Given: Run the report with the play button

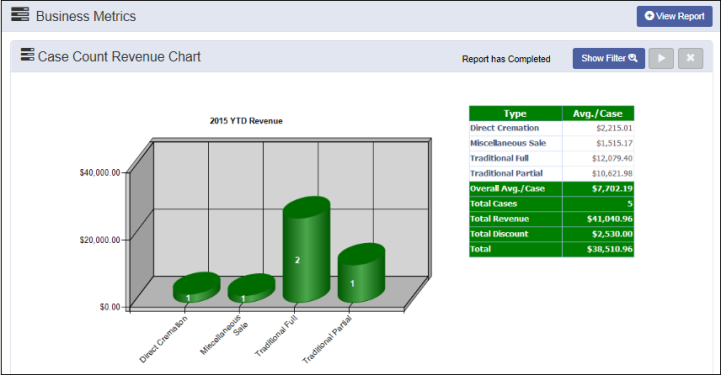Looking at the screenshot, I should pyautogui.click(x=661, y=58).
